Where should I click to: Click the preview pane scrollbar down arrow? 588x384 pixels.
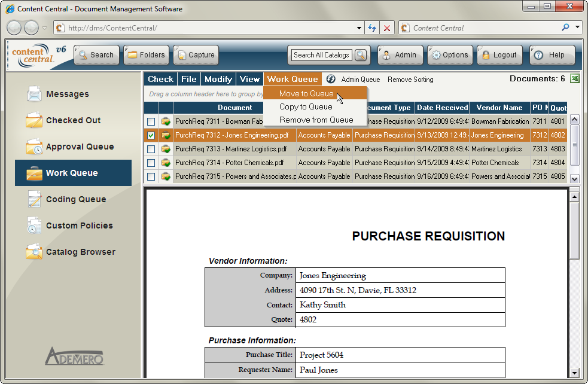[x=574, y=373]
